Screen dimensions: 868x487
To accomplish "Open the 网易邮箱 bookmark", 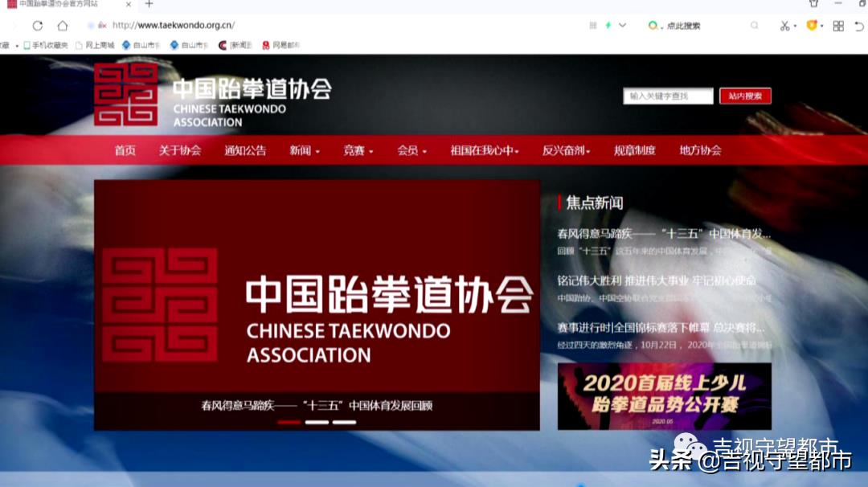I will point(280,45).
